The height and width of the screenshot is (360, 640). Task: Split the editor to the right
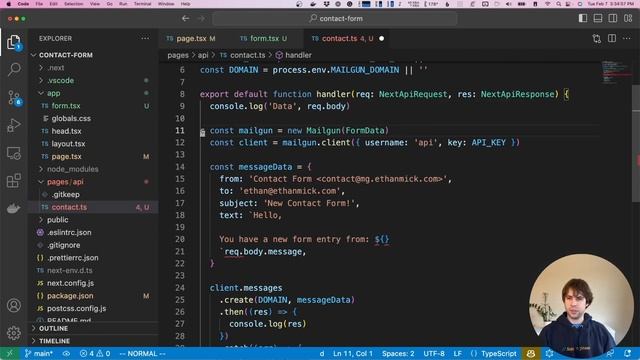pos(612,38)
